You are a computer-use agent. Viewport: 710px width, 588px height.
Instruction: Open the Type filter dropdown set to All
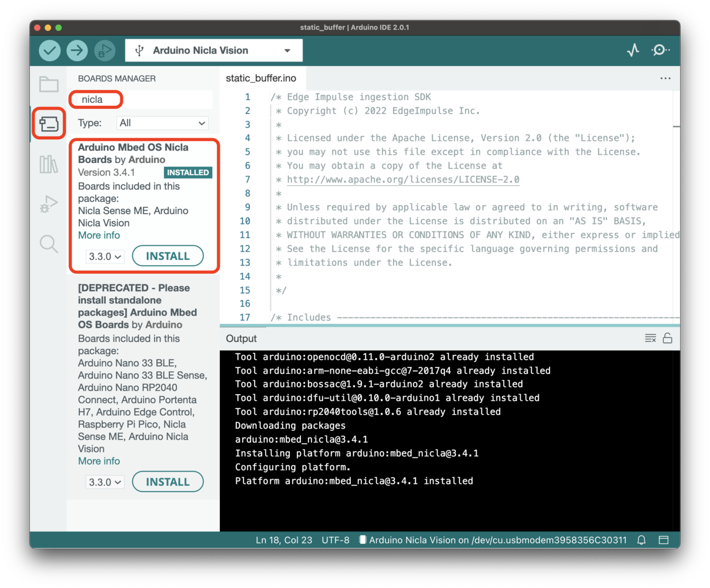coord(162,123)
